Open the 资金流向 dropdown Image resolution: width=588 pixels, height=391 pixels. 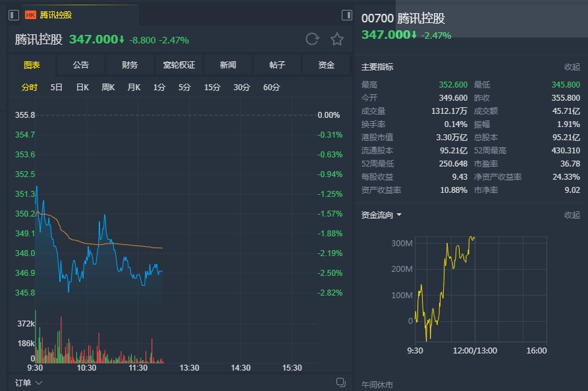click(381, 215)
